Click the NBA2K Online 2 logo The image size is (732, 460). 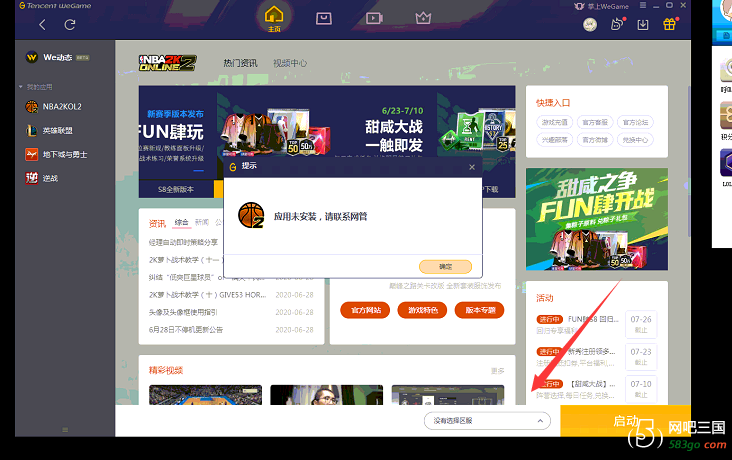pyautogui.click(x=167, y=63)
